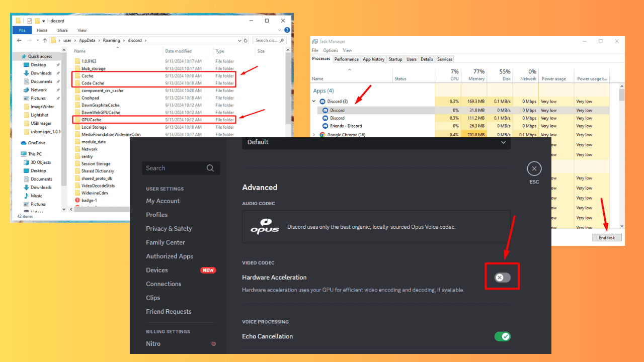Open My Account in Discord settings

tap(163, 201)
